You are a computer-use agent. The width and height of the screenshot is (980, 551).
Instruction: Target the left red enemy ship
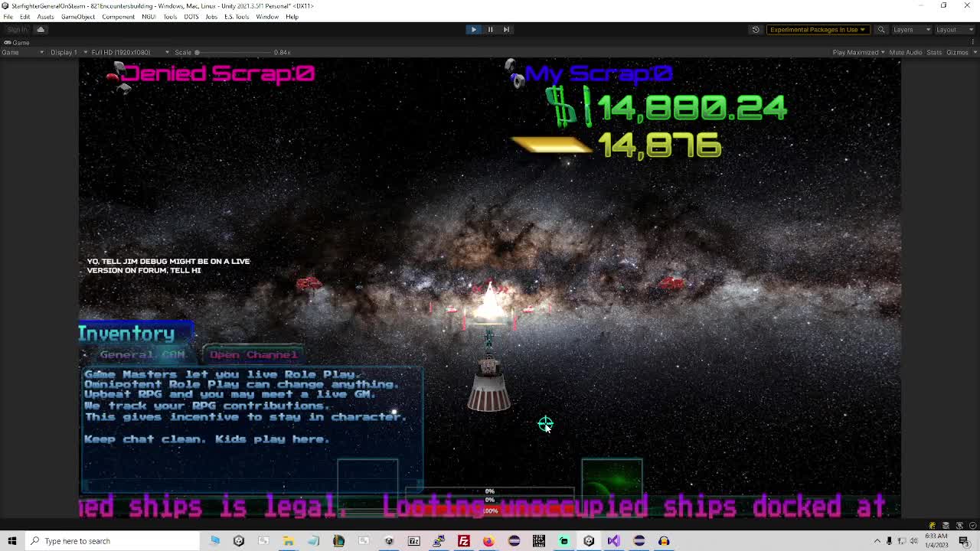[x=309, y=285]
